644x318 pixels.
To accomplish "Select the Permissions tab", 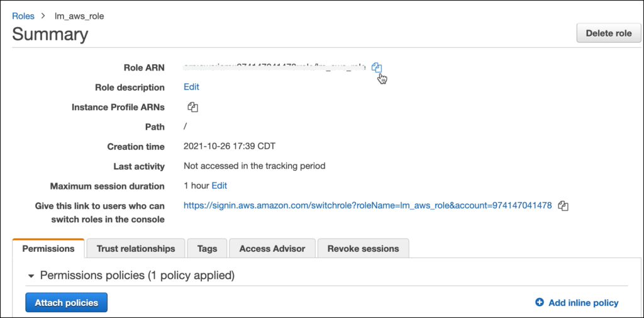I will coord(48,249).
